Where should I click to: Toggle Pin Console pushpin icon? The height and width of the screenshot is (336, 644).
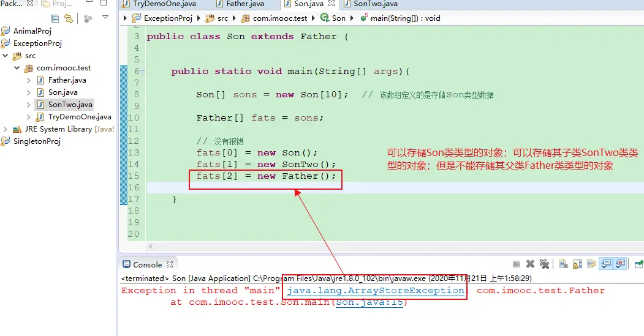(x=638, y=264)
